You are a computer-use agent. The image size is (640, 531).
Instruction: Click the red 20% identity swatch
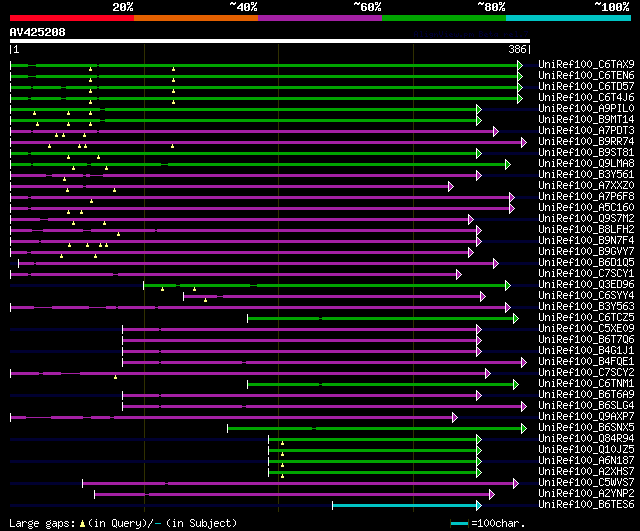72,18
